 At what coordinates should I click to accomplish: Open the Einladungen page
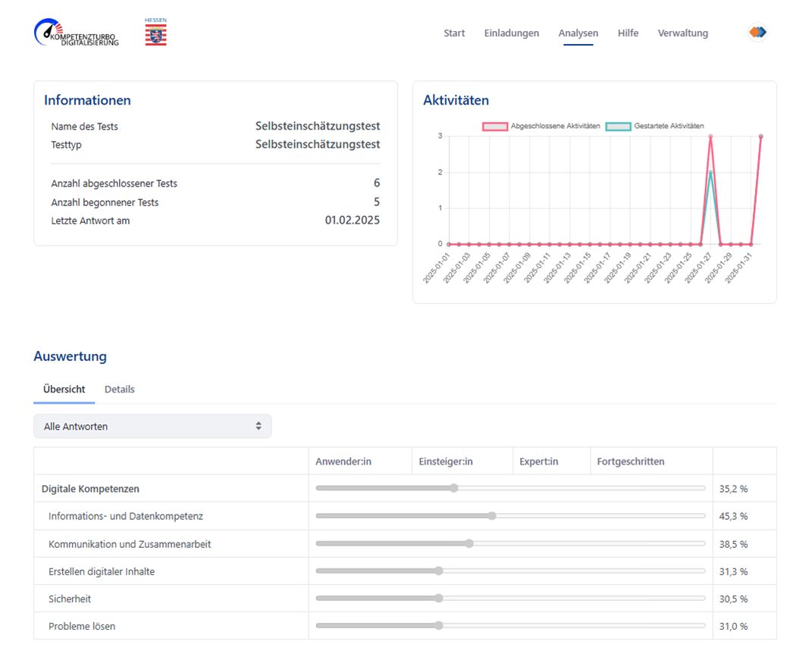[512, 33]
